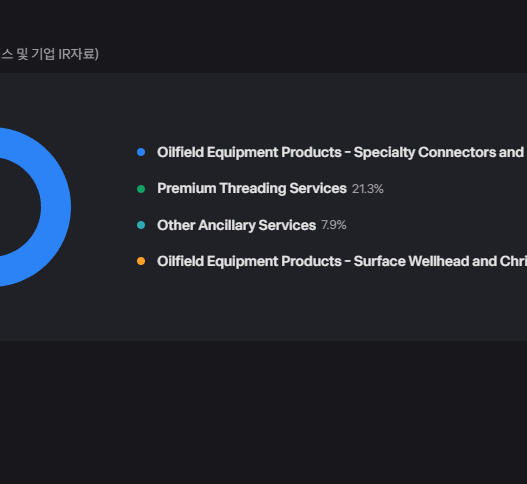The height and width of the screenshot is (484, 527).
Task: Click the green Premium Threading Services dot
Action: click(141, 189)
